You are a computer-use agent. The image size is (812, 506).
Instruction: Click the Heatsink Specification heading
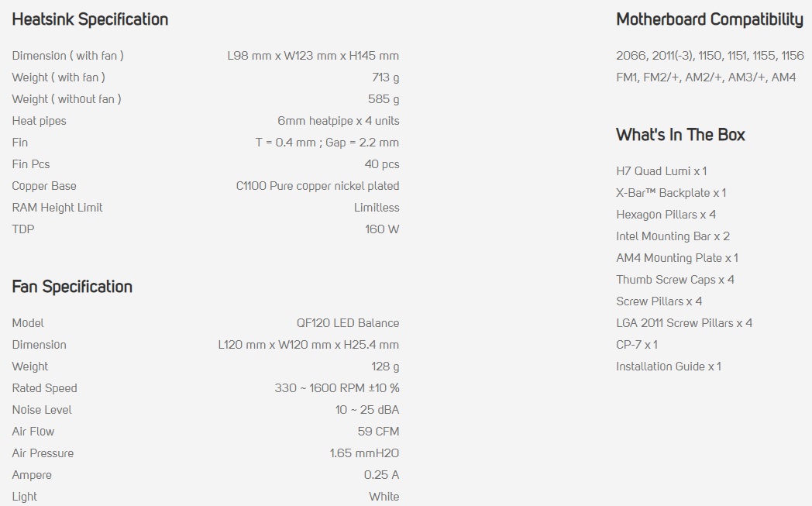tap(90, 19)
